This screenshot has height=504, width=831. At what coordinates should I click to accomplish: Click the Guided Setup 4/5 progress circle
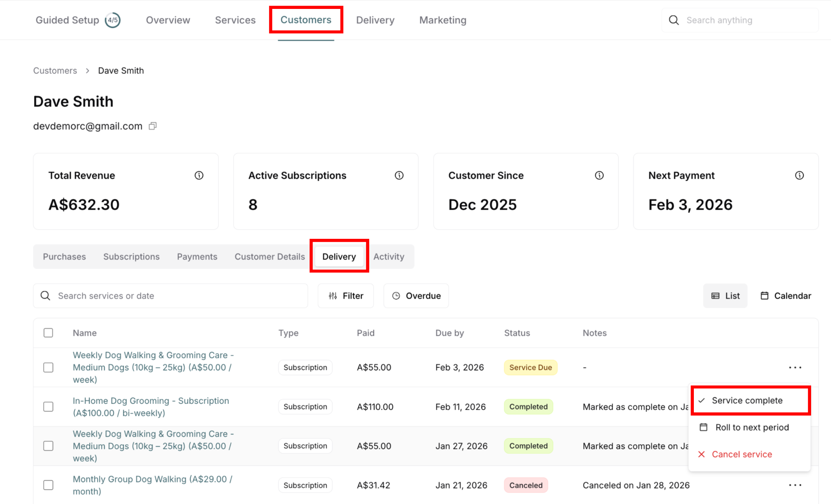pyautogui.click(x=112, y=20)
